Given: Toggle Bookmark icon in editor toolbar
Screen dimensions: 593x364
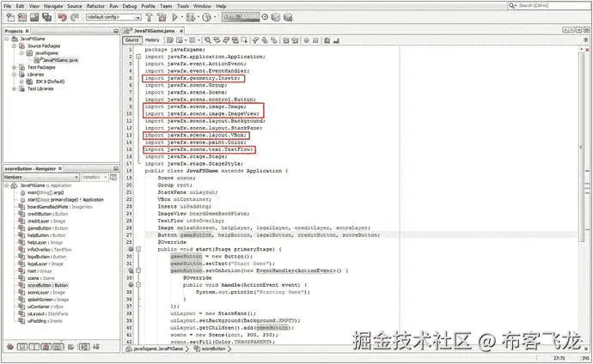Looking at the screenshot, I should 274,39.
